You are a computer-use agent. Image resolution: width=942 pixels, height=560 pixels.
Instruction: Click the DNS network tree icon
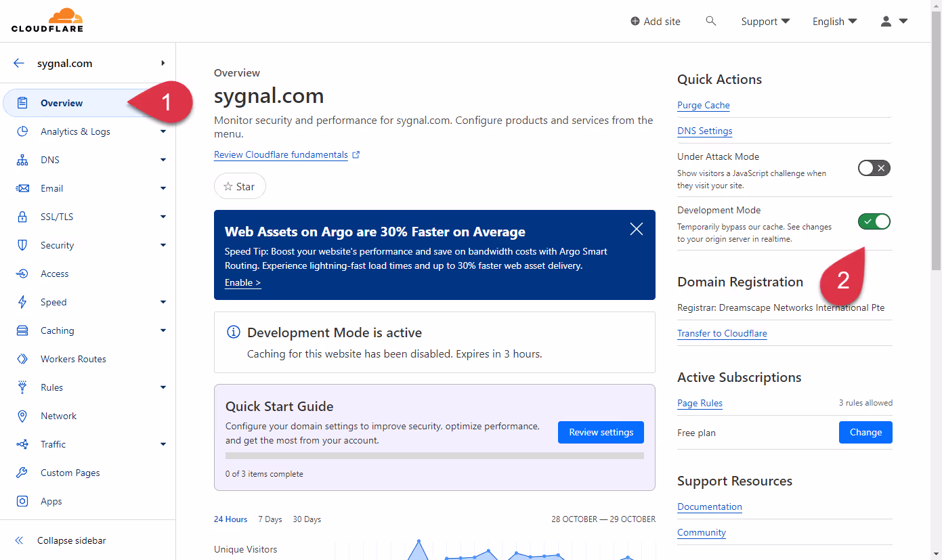pos(22,160)
